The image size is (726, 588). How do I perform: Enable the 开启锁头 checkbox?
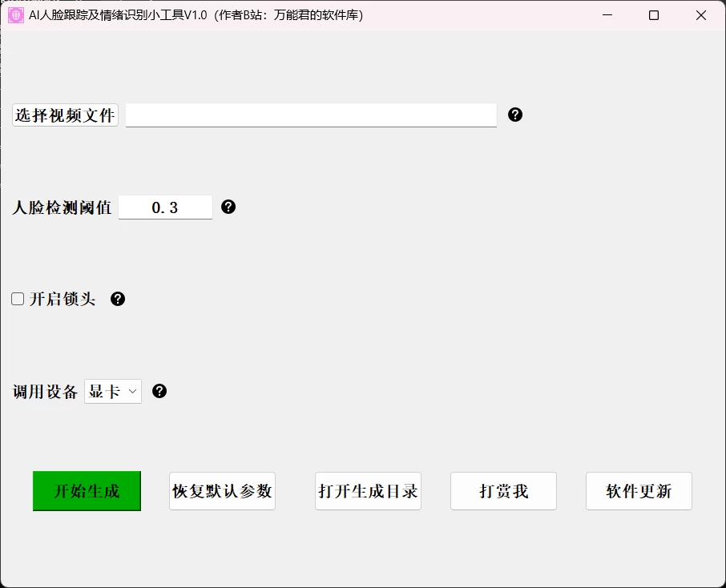pos(17,298)
